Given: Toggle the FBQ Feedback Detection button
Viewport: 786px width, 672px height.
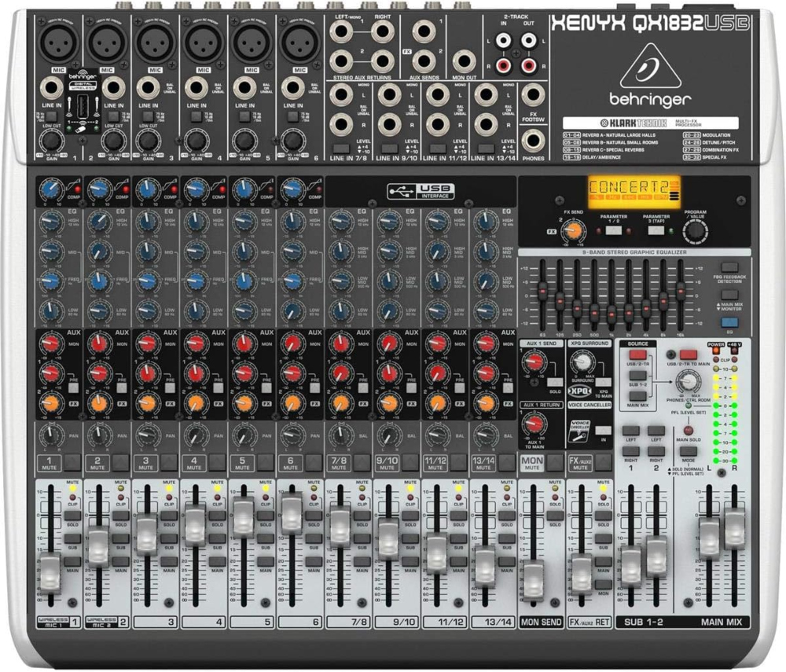Looking at the screenshot, I should click(729, 267).
